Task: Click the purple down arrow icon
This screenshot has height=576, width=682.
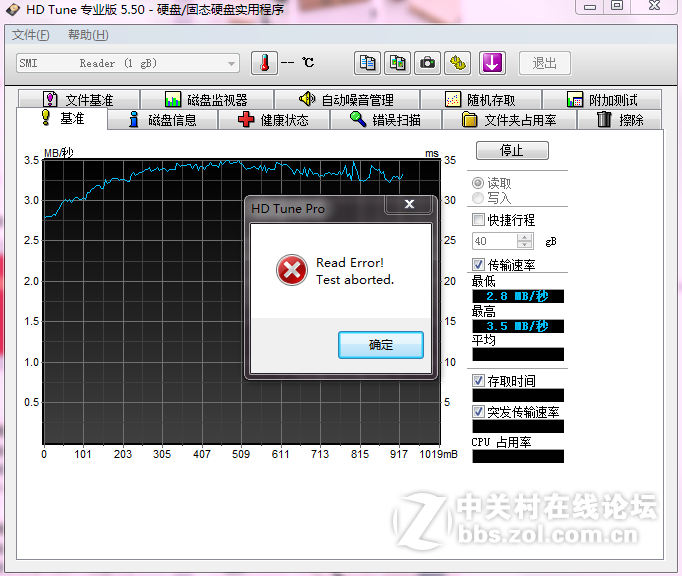Action: click(492, 63)
